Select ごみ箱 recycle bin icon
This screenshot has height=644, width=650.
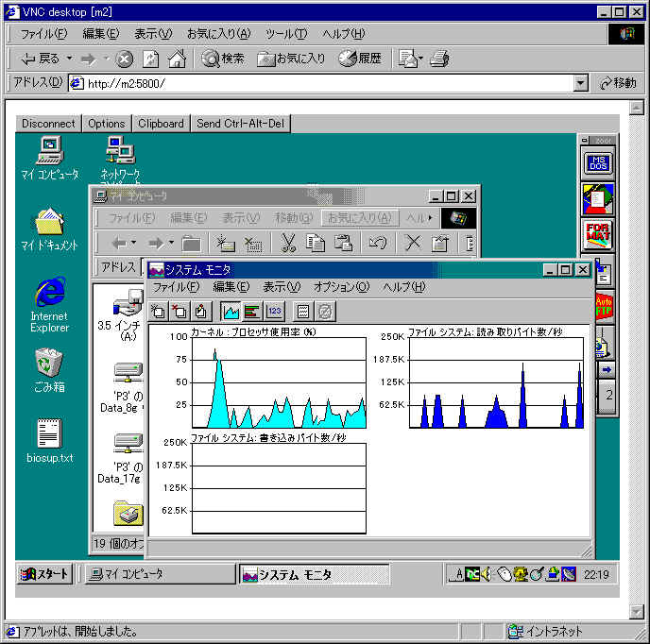49,370
